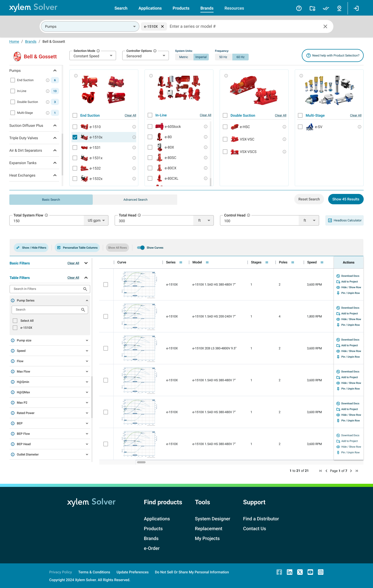Image resolution: width=373 pixels, height=588 pixels.
Task: Click Clear All under Double Suction
Action: pos(281,115)
